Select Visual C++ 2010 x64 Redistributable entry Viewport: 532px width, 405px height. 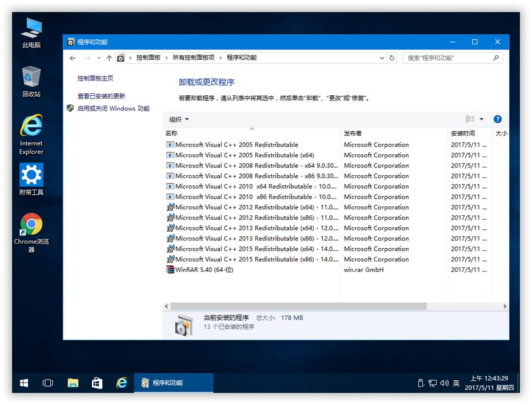pyautogui.click(x=252, y=187)
